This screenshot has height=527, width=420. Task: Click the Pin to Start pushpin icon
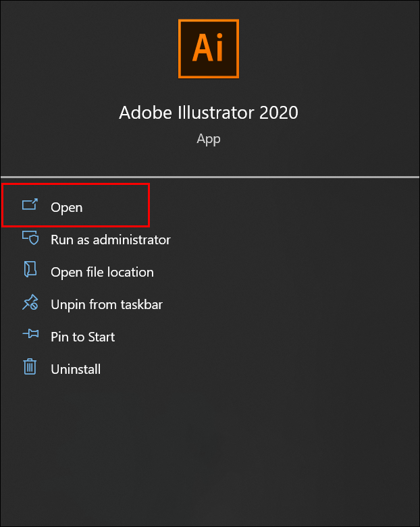[30, 335]
